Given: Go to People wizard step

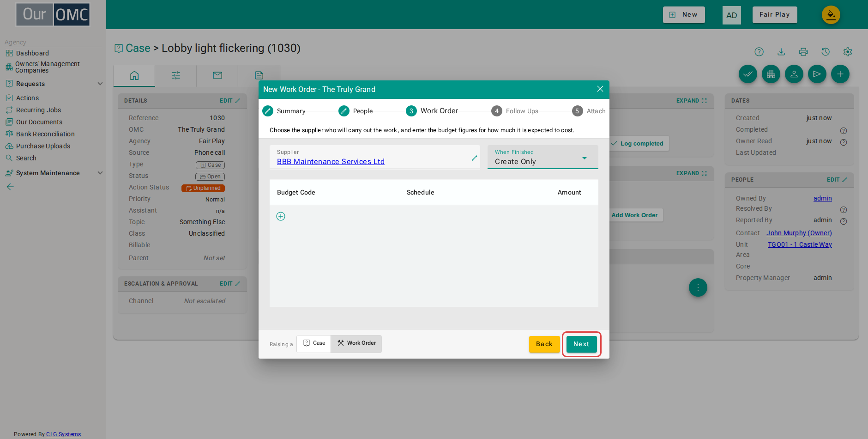Looking at the screenshot, I should tap(356, 111).
